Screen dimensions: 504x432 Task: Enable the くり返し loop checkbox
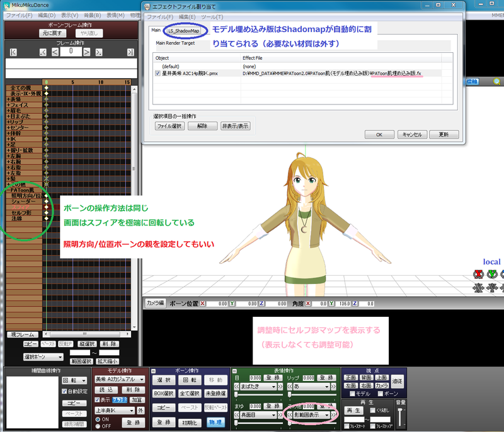(372, 410)
